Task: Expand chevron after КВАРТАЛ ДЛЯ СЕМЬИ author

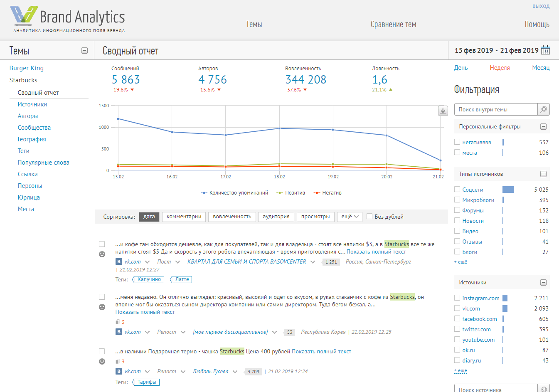Action: pyautogui.click(x=313, y=262)
